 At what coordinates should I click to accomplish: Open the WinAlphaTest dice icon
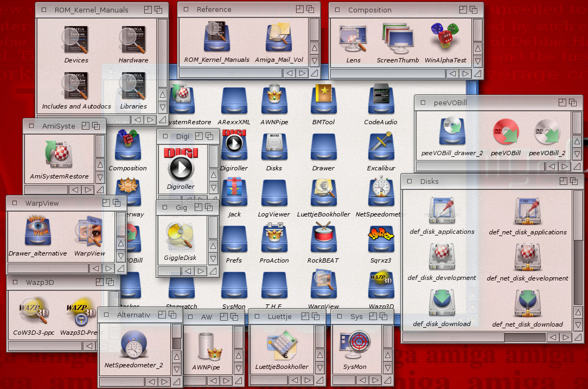(x=445, y=39)
